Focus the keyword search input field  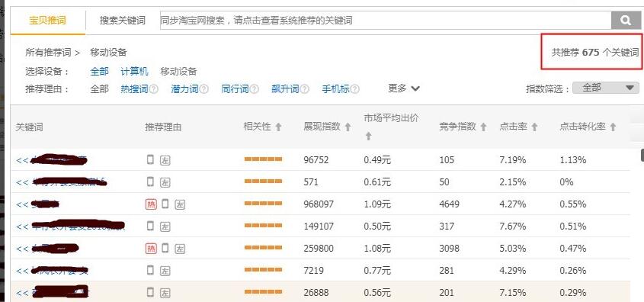(386, 20)
